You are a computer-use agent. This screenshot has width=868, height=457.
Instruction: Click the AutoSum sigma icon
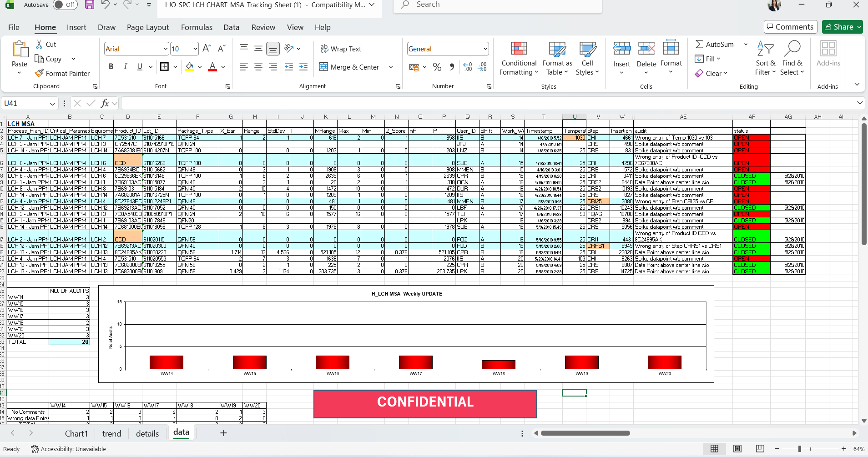click(699, 44)
